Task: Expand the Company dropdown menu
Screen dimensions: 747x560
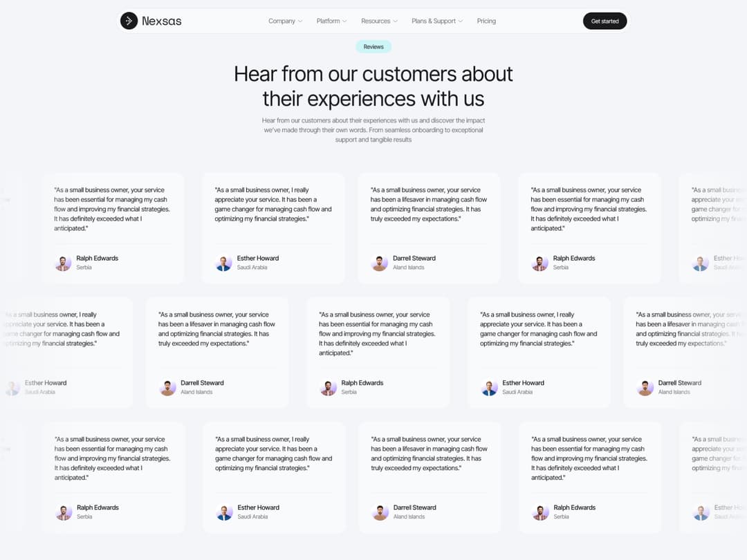Action: pyautogui.click(x=285, y=21)
